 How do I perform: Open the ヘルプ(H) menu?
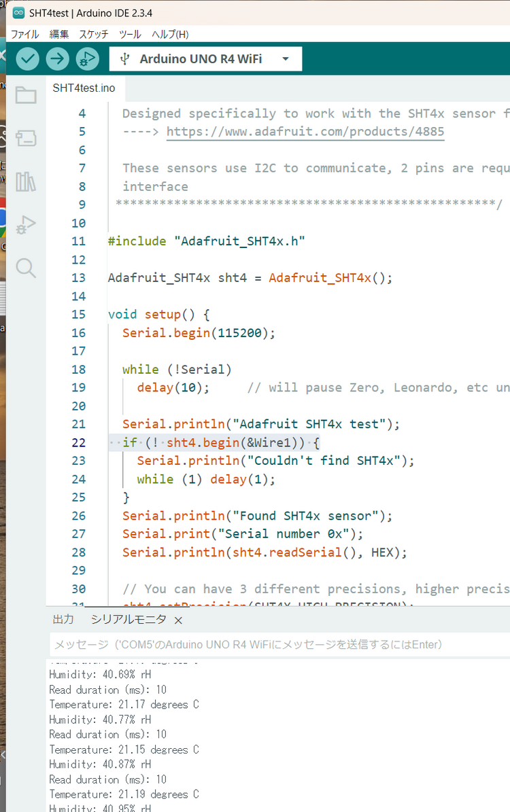tap(170, 34)
